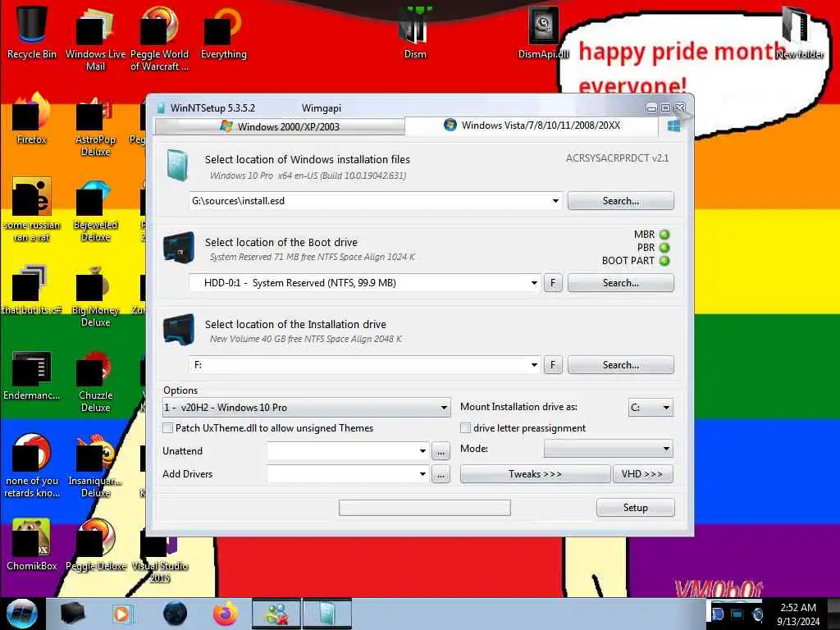Open 'some russian ran a rat' desktop icon

coord(32,209)
